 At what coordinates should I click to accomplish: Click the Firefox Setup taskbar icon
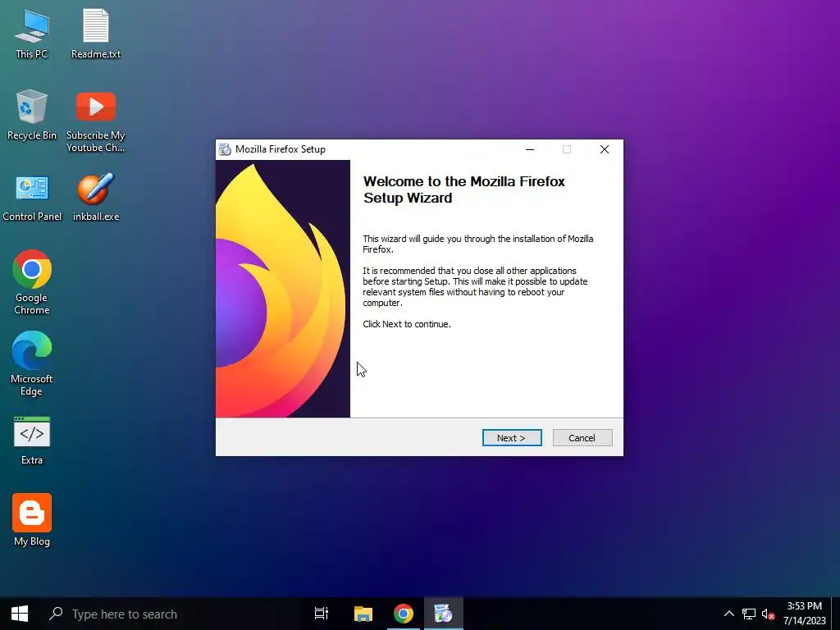[x=444, y=614]
